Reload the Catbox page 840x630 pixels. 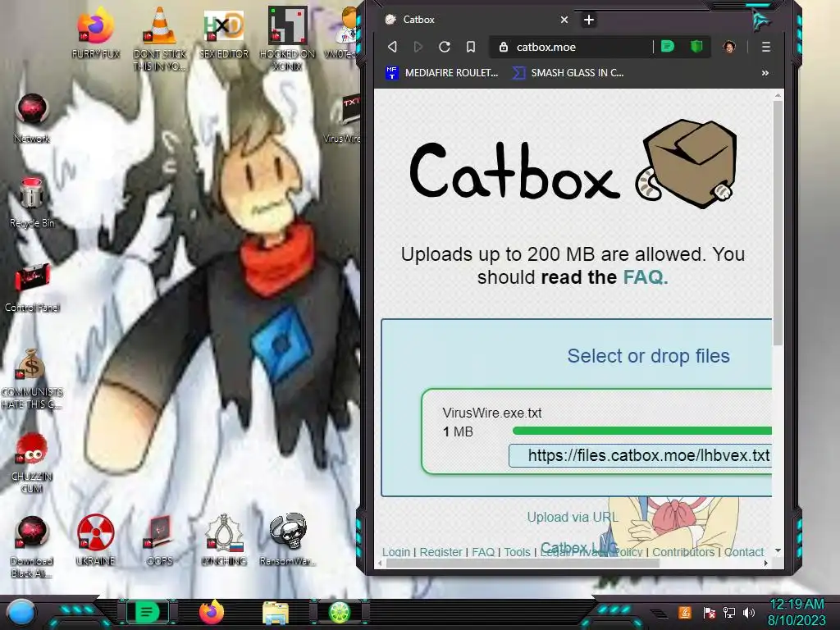(x=444, y=47)
